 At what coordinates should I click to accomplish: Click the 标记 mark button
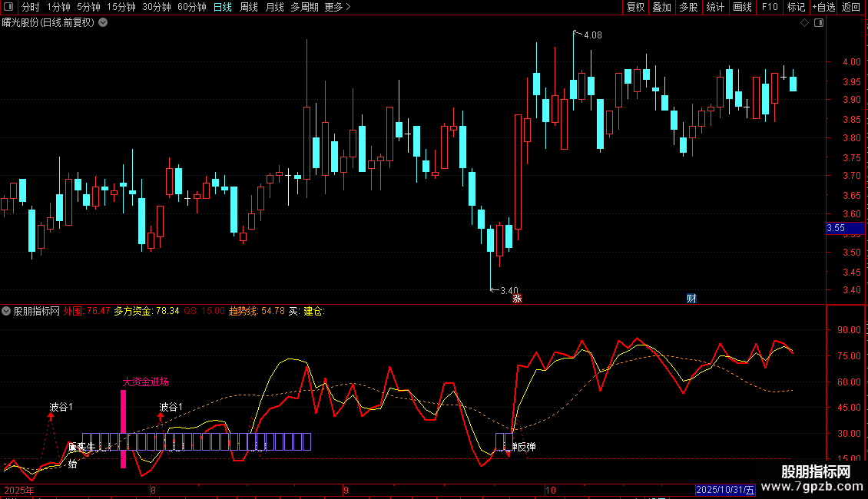pos(796,7)
